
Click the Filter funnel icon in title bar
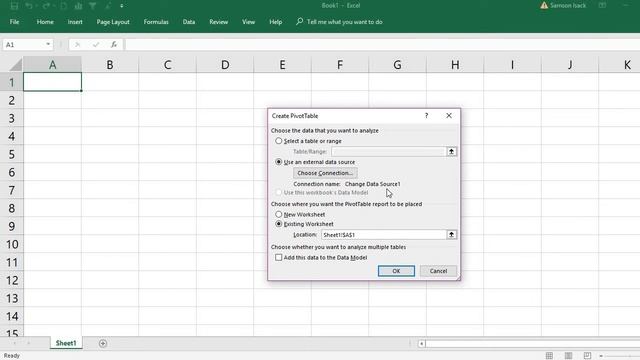[x=93, y=6]
